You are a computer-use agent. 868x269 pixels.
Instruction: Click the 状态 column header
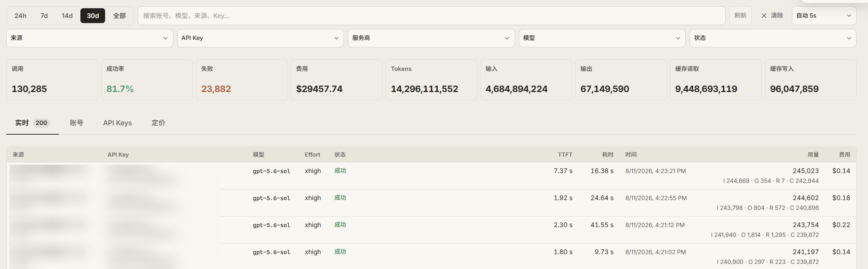click(x=340, y=155)
